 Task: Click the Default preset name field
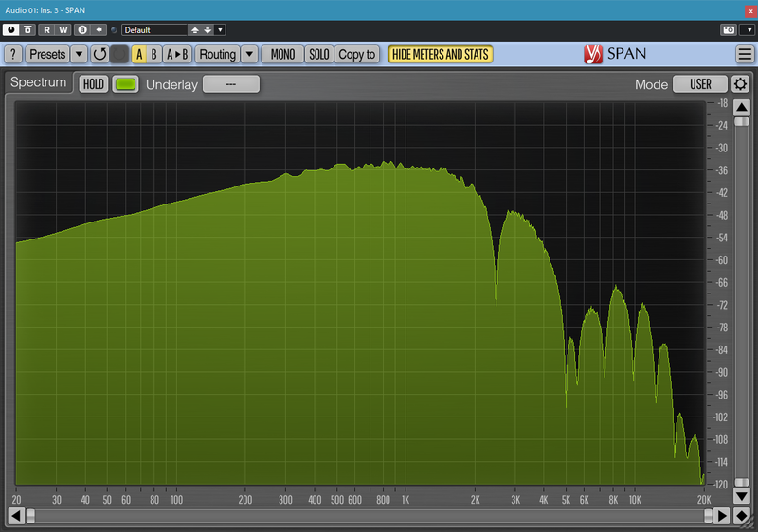click(154, 30)
